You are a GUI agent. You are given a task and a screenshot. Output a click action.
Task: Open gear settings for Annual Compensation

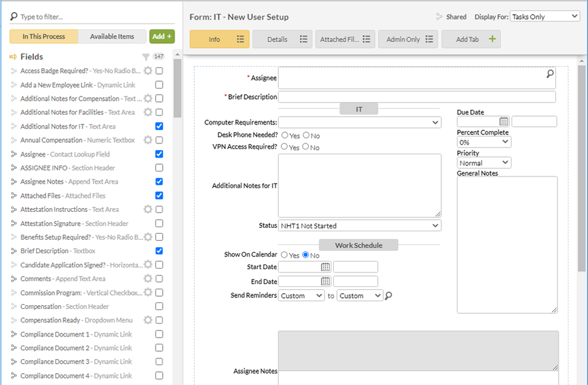[148, 140]
